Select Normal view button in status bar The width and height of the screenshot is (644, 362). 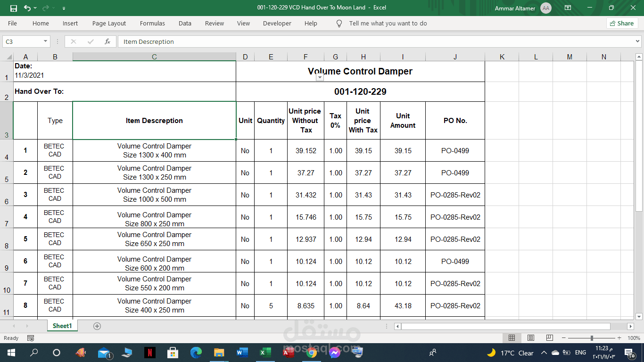(x=512, y=338)
